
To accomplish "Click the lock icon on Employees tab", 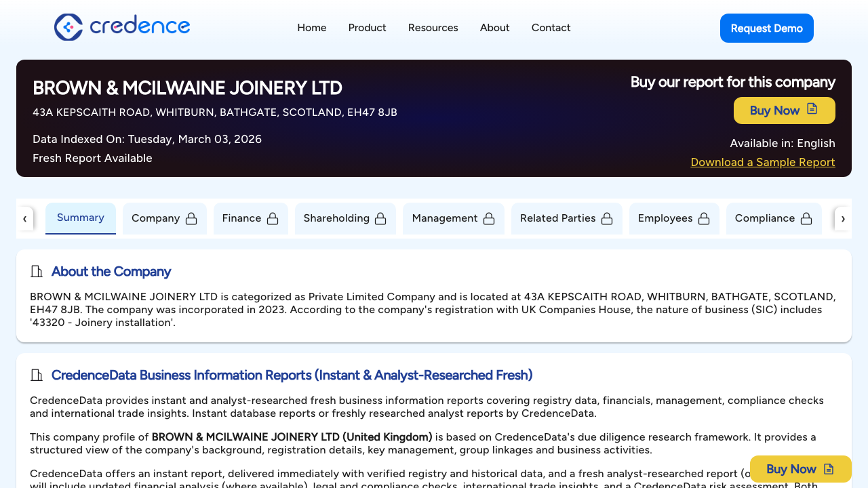I will pos(705,218).
